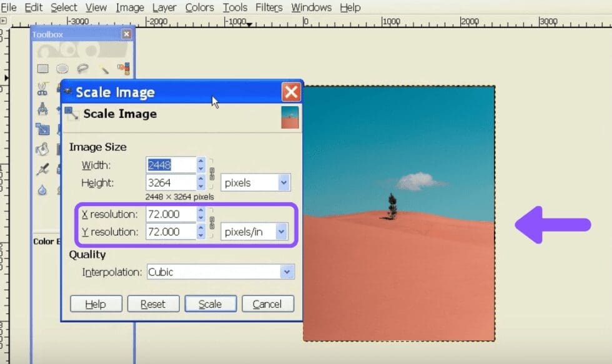
Task: Select the Free Select lasso tool
Action: pyautogui.click(x=82, y=68)
